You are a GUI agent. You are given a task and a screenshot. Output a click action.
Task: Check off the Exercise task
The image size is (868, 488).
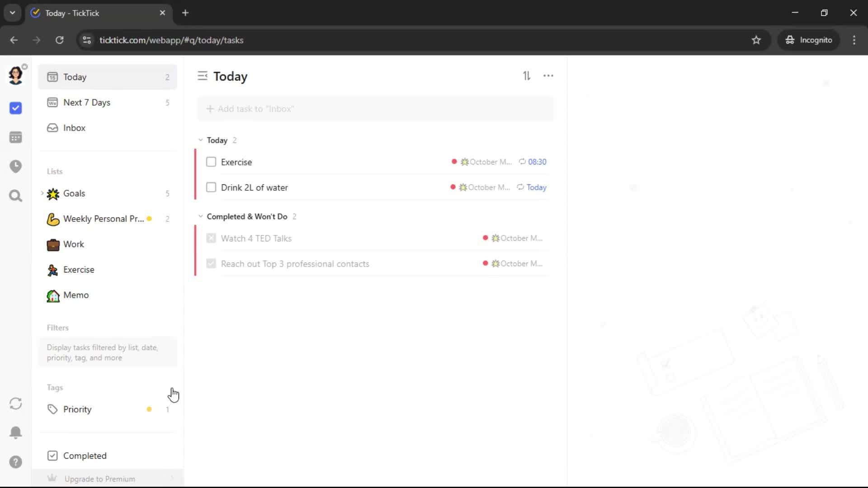211,162
